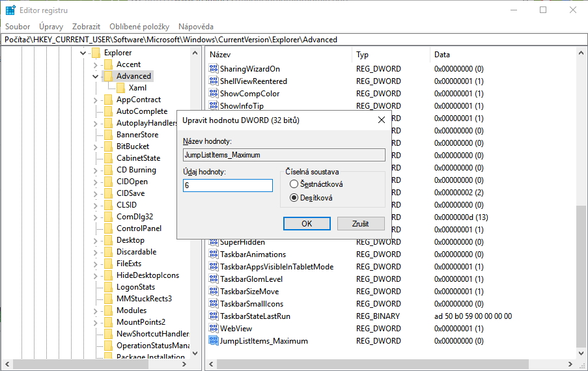Click the Xaml folder icon
The image size is (588, 371).
(120, 88)
